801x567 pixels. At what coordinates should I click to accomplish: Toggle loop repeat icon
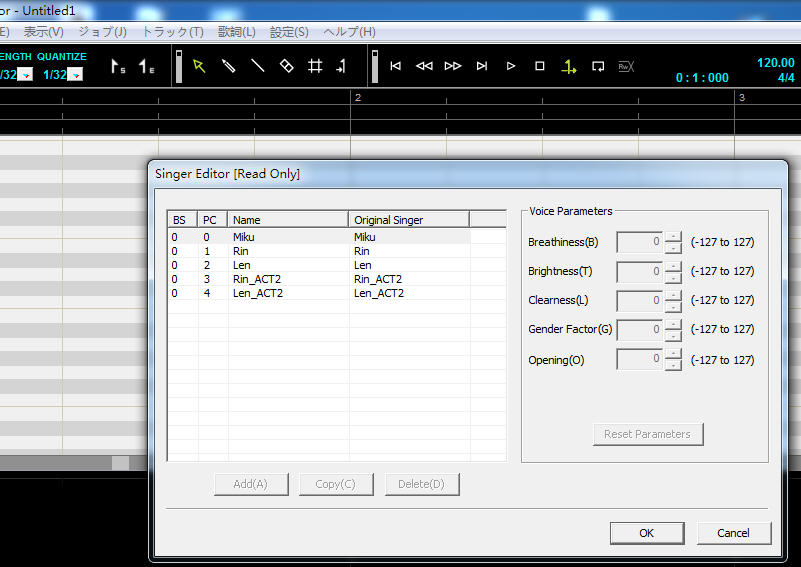(x=598, y=66)
